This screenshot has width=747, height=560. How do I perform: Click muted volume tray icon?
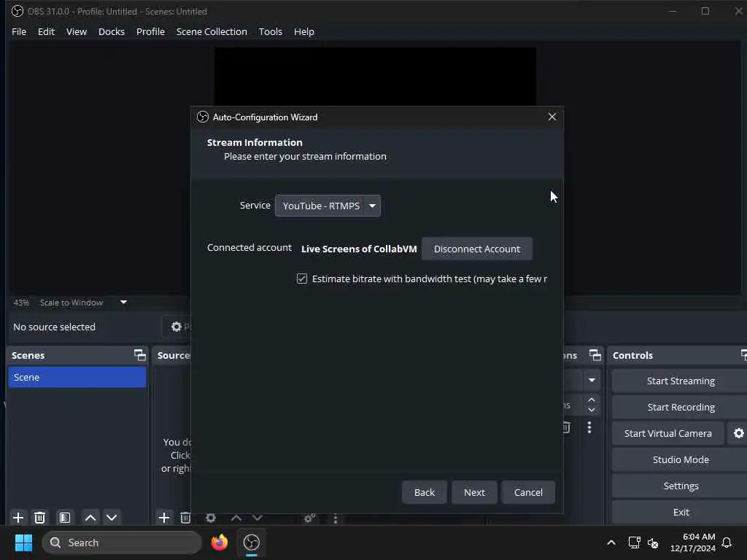[653, 542]
